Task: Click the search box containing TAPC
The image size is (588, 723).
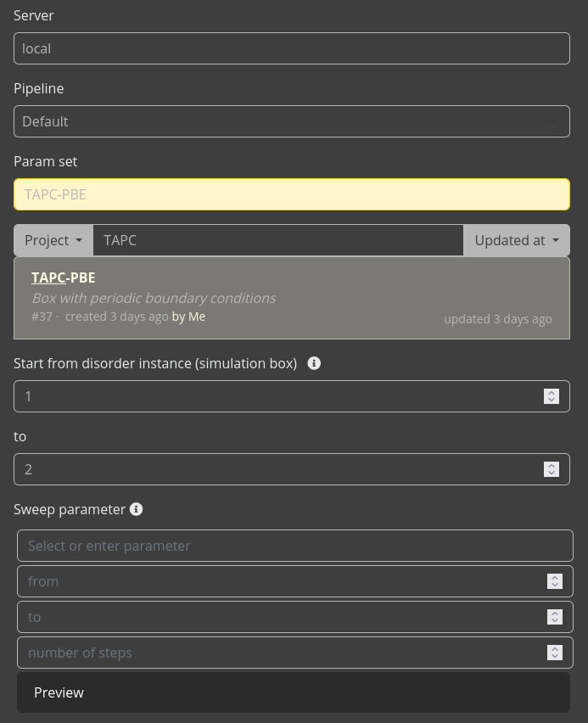Action: click(277, 240)
